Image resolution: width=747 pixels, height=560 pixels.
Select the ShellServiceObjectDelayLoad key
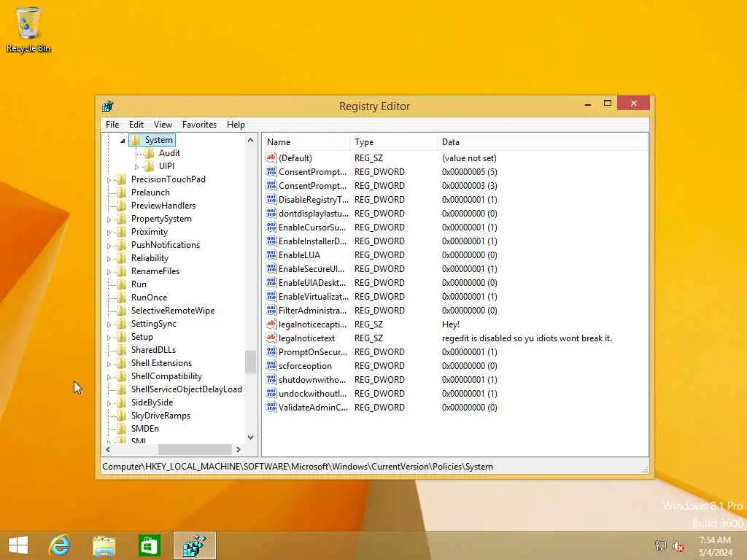(x=186, y=389)
